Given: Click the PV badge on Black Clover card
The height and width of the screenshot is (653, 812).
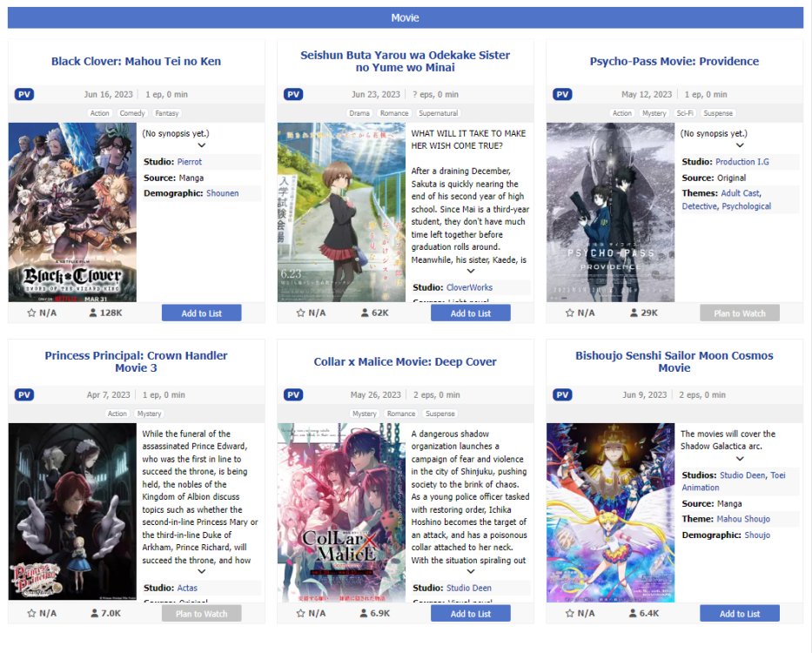Looking at the screenshot, I should pos(23,94).
